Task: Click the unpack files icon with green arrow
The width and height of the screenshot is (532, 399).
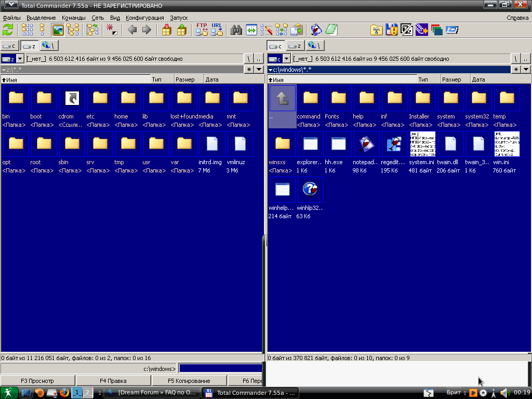Action: (x=181, y=30)
